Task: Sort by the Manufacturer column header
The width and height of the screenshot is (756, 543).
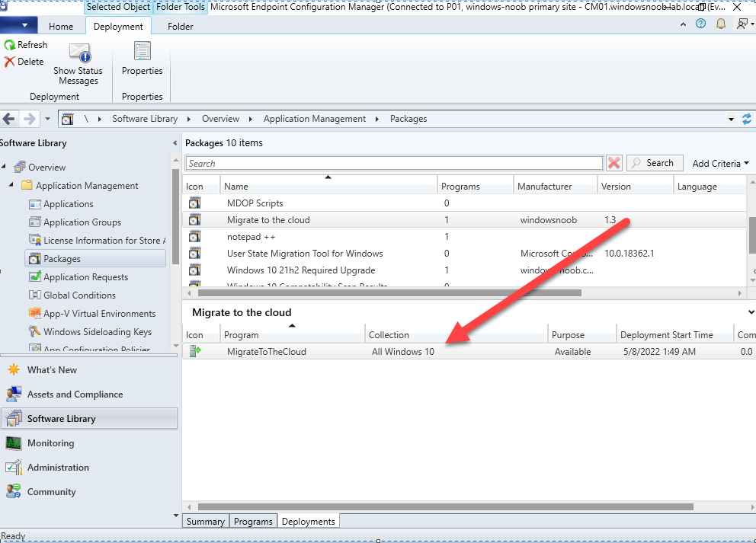Action: tap(555, 186)
